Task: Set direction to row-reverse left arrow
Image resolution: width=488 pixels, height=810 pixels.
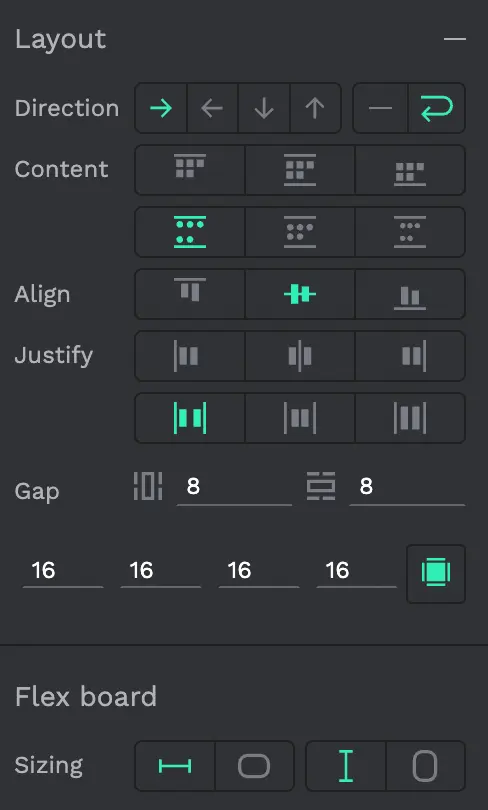Action: click(212, 108)
